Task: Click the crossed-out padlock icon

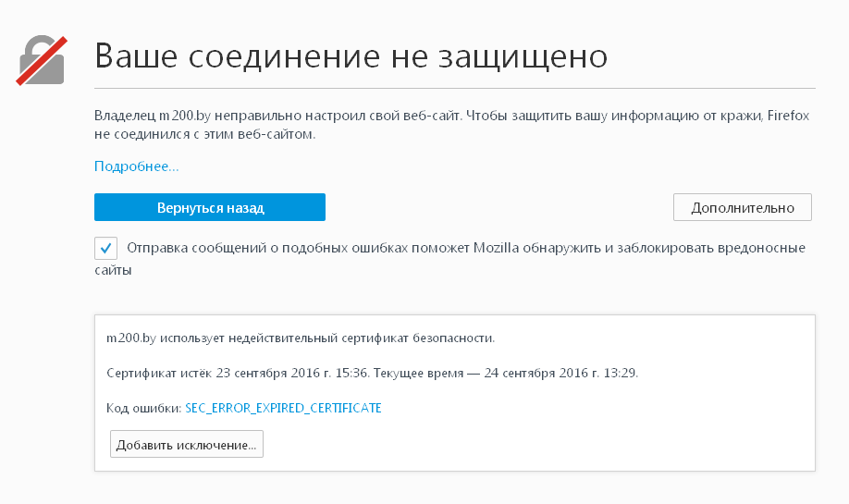Action: coord(42,61)
